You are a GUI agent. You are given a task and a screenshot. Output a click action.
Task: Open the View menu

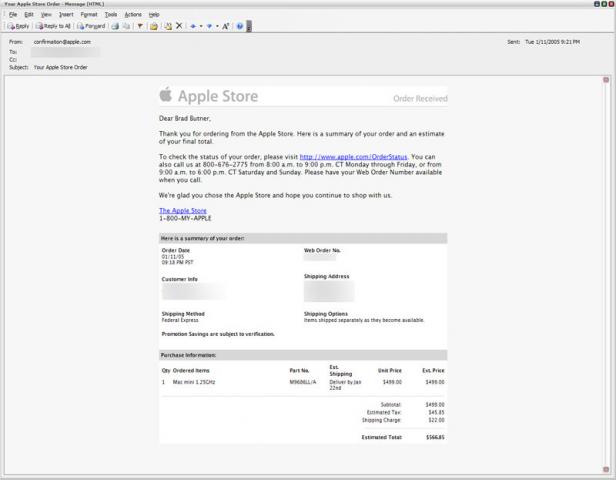(46, 15)
